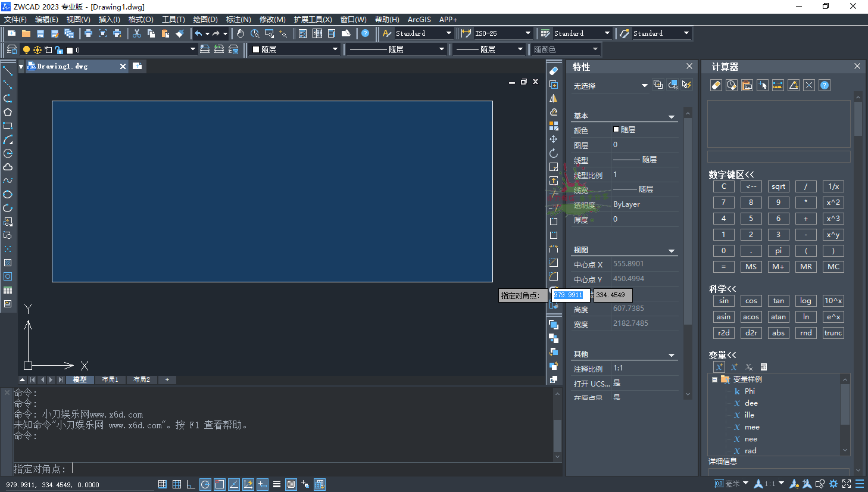The height and width of the screenshot is (492, 868).
Task: Open the 绘图(D) menu
Action: 205,20
